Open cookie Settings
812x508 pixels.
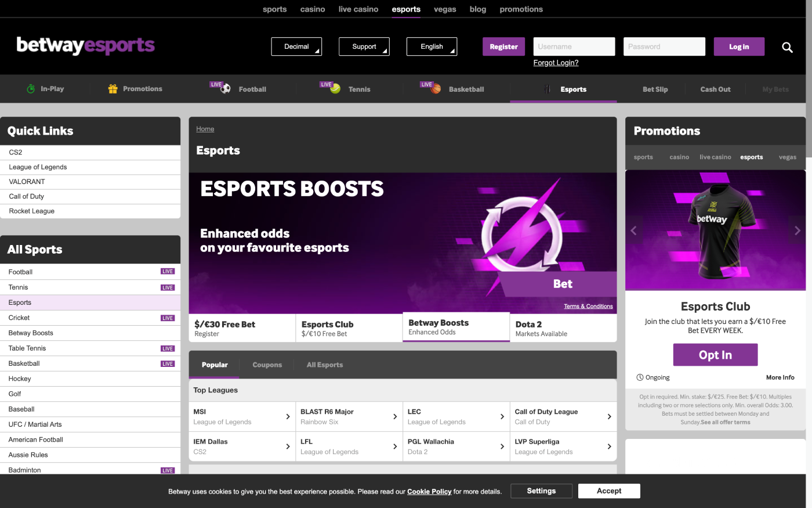tap(541, 491)
